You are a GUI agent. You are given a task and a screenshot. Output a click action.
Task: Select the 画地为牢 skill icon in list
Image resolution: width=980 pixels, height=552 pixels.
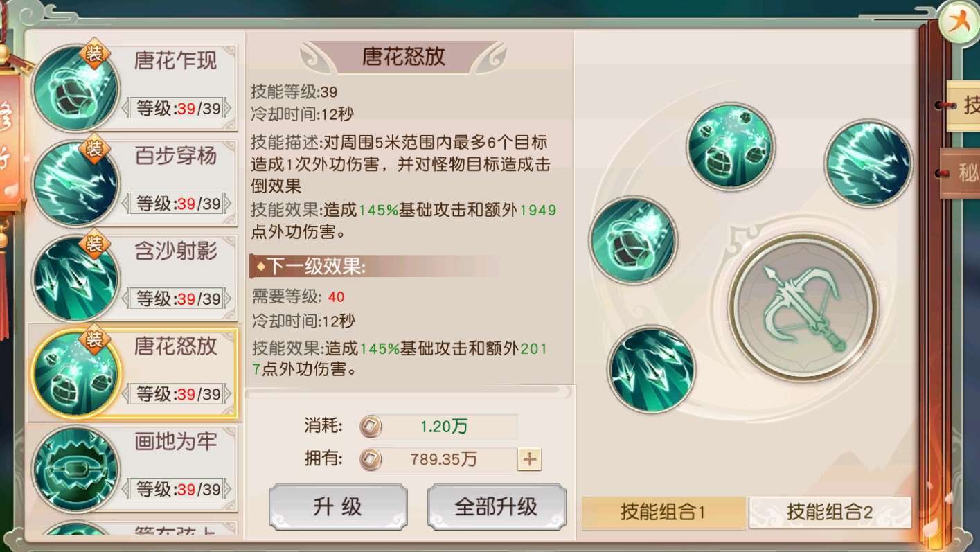[75, 469]
